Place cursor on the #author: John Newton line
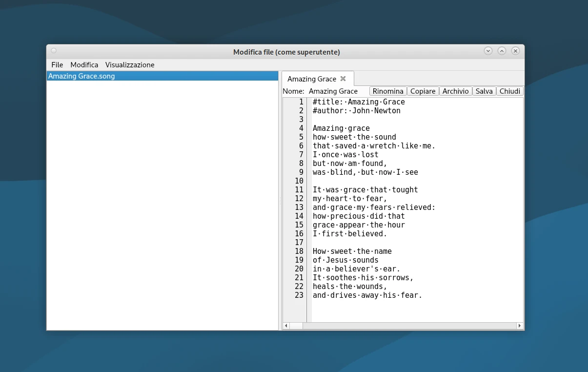The image size is (588, 372). (x=356, y=111)
